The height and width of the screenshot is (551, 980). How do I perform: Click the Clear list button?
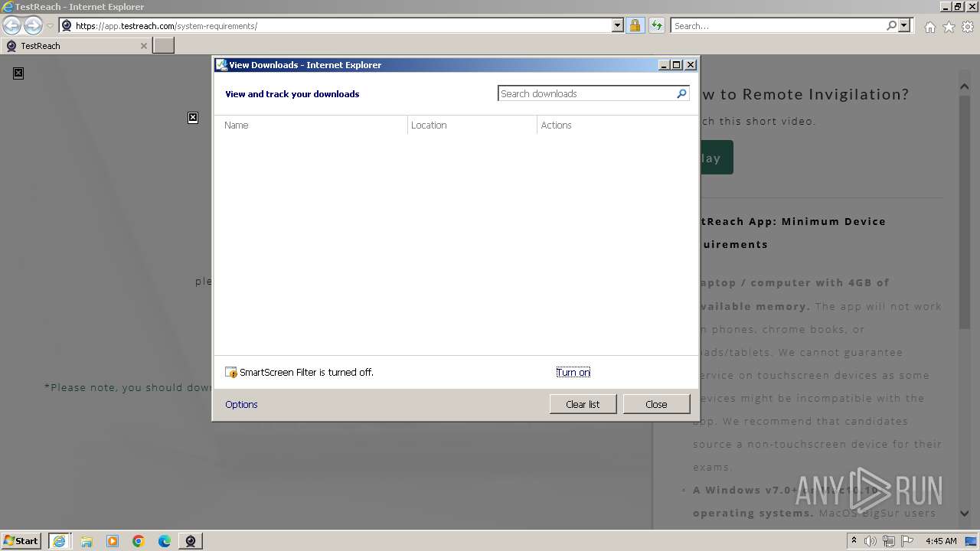click(x=583, y=404)
